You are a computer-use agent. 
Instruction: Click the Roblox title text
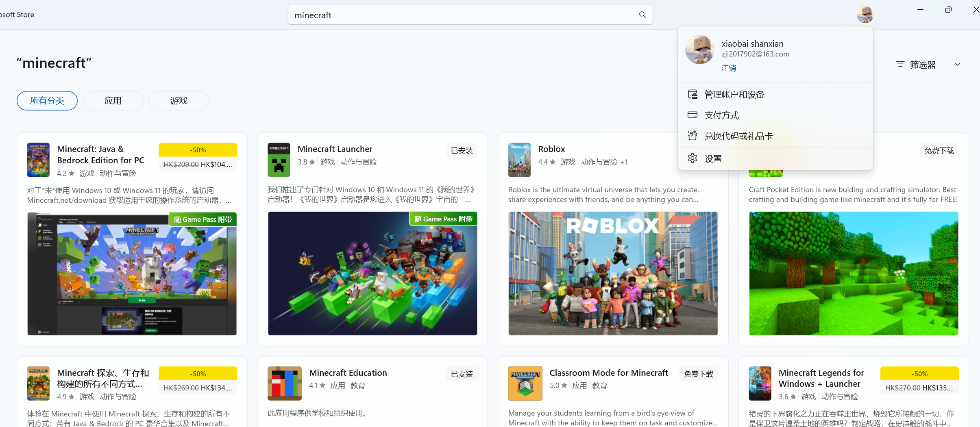[551, 149]
